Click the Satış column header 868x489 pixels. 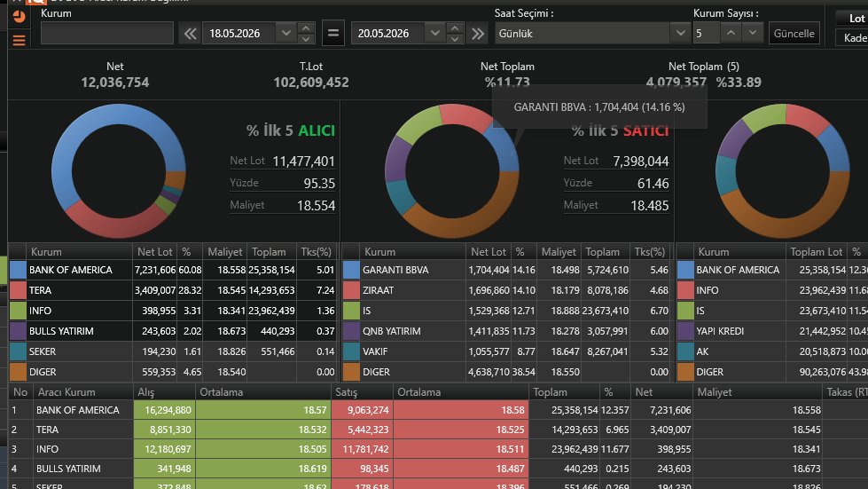(362, 392)
